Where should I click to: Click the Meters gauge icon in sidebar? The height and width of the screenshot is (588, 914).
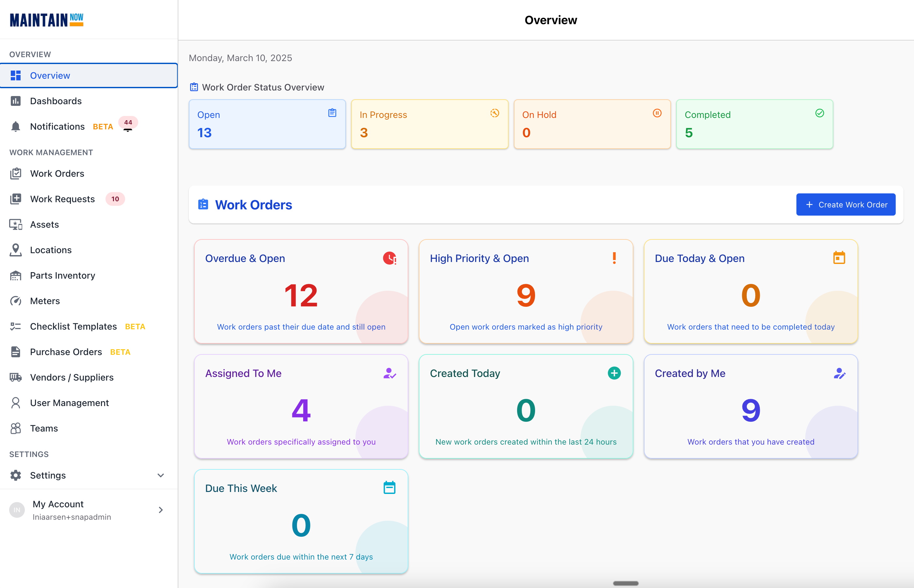16,301
